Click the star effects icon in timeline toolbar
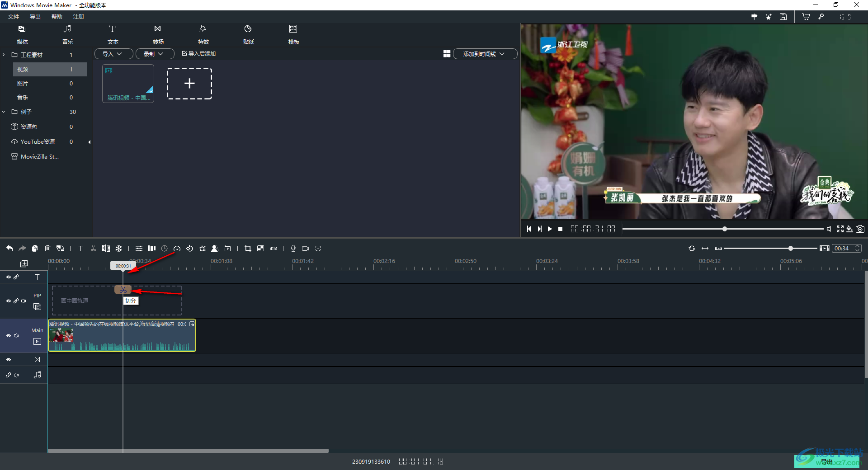The width and height of the screenshot is (868, 470). [x=202, y=248]
